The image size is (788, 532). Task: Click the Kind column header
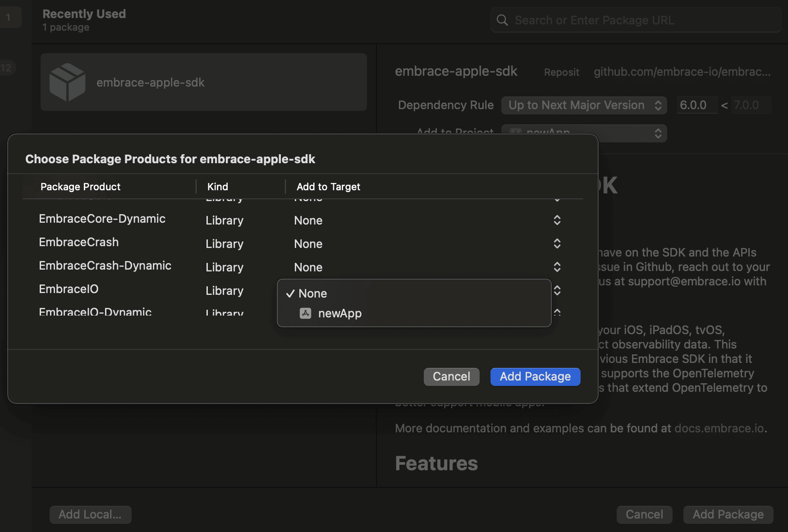coord(218,187)
